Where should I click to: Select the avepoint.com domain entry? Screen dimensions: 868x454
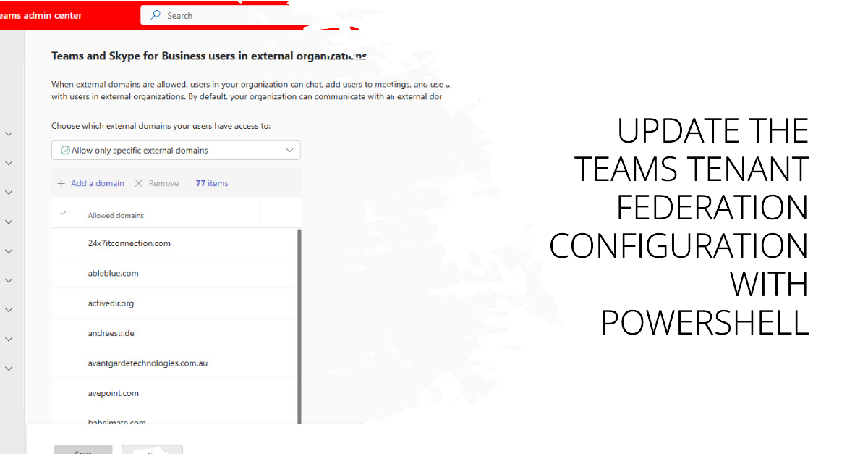pos(113,393)
